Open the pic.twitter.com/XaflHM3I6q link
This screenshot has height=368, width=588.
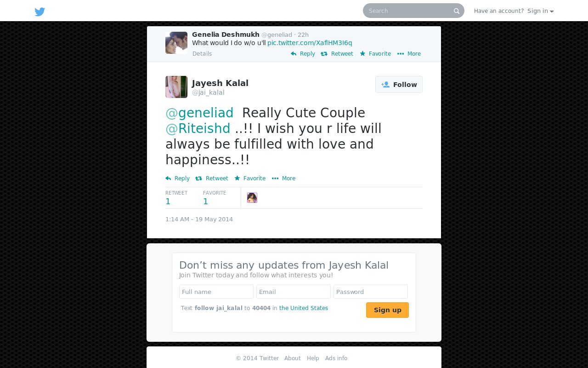[x=310, y=43]
